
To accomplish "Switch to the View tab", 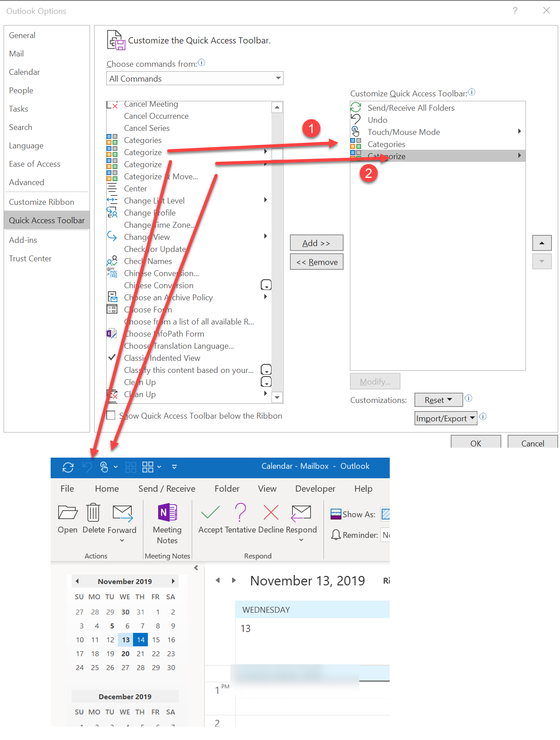I will point(267,489).
